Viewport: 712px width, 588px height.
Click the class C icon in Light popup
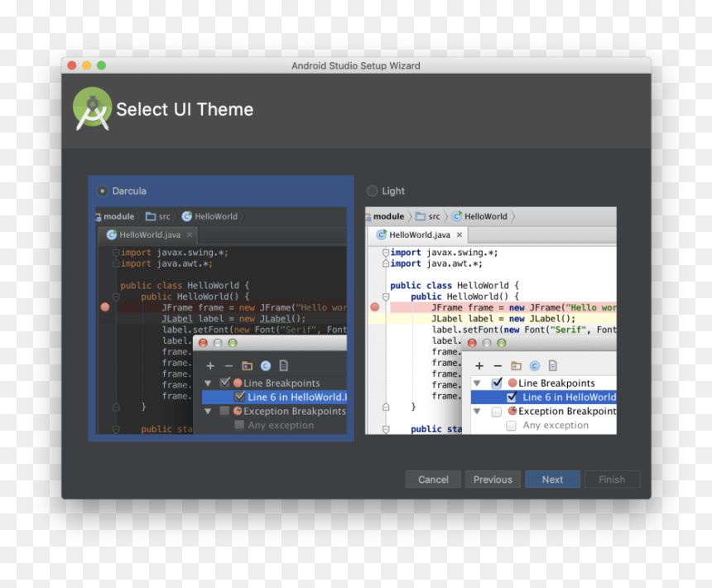click(x=535, y=365)
